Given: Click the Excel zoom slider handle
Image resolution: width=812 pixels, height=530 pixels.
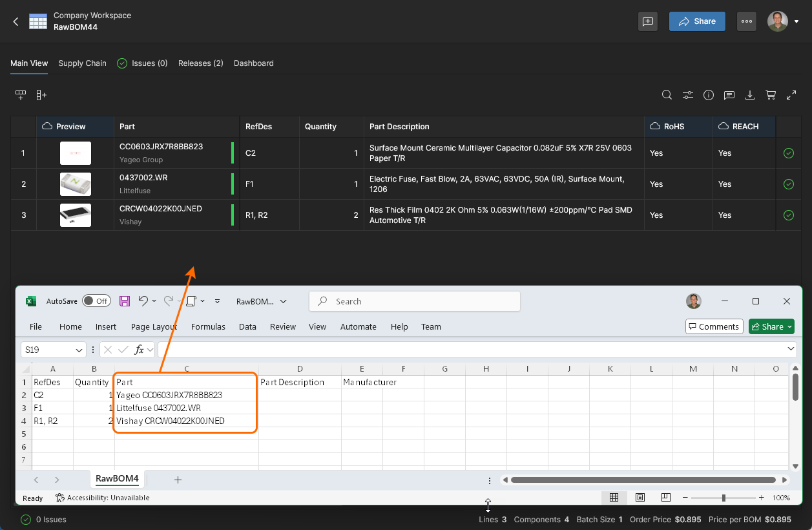Looking at the screenshot, I should click(724, 498).
